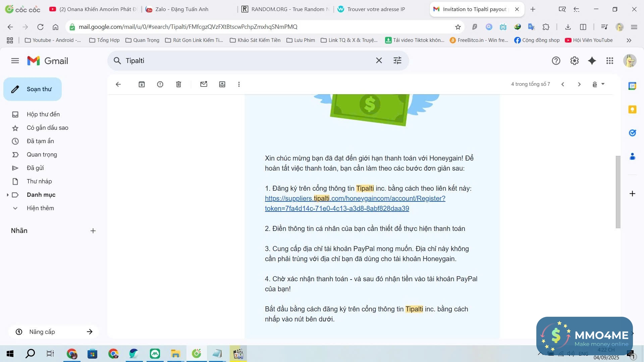This screenshot has height=362, width=644.
Task: Open the Gemini sparkle icon
Action: pos(592,61)
